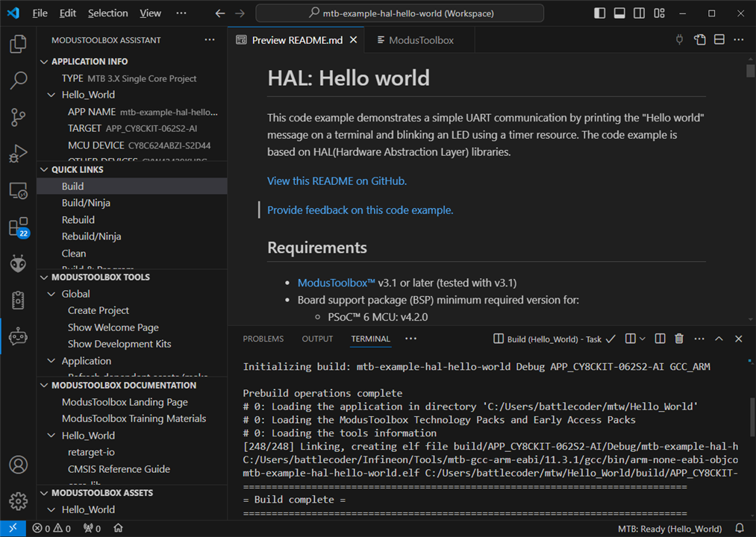Click View this README on GitHub link

337,180
